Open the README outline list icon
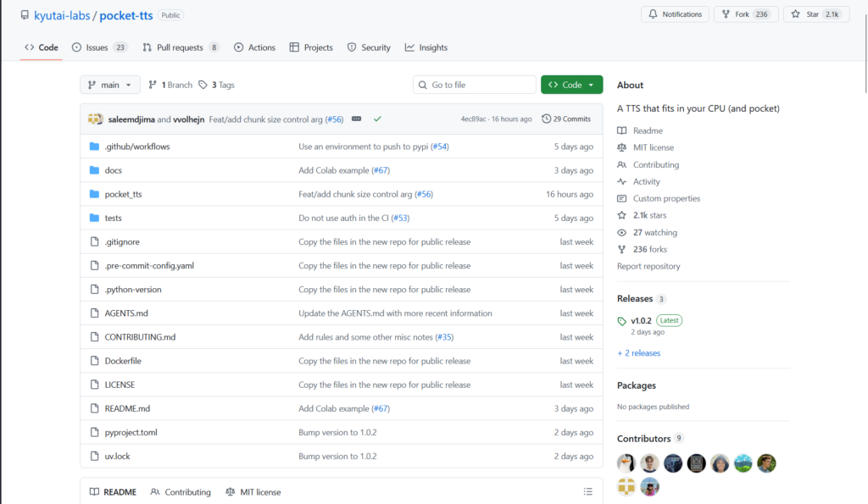The height and width of the screenshot is (504, 868). (588, 492)
